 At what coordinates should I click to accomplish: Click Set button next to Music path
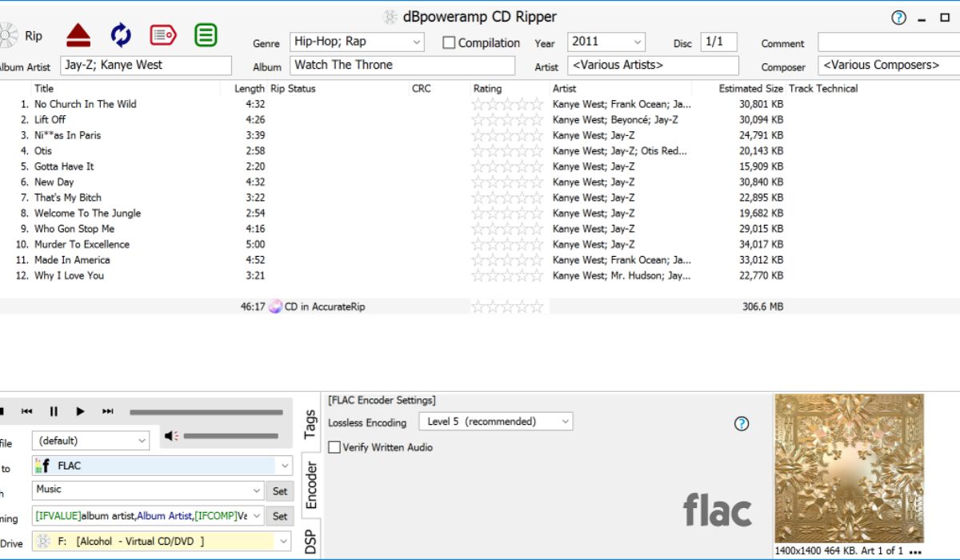click(x=279, y=490)
